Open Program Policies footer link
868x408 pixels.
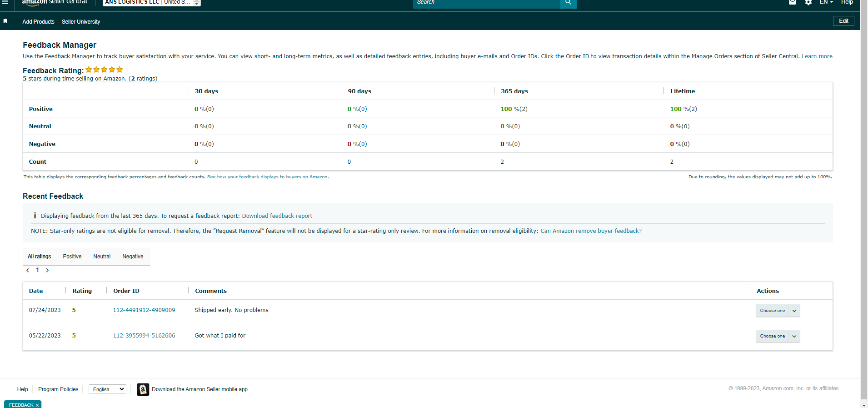tap(58, 389)
